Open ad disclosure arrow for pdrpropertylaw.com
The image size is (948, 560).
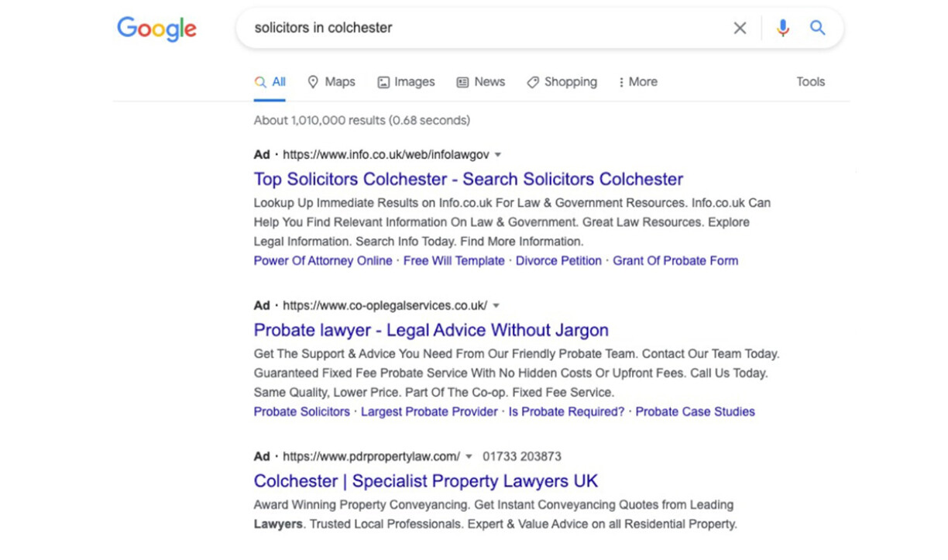click(469, 456)
